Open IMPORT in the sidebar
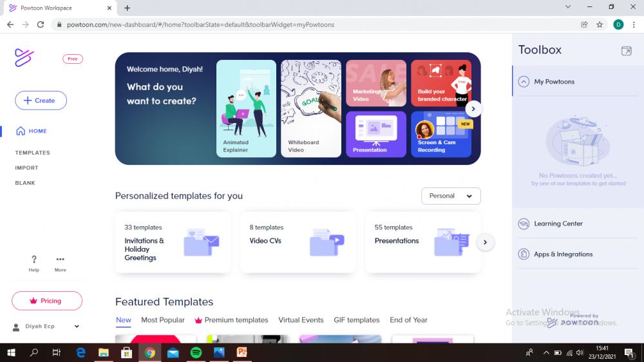Image resolution: width=644 pixels, height=362 pixels. click(26, 168)
